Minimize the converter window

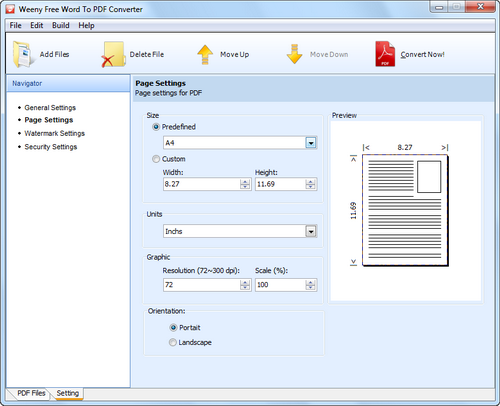[x=439, y=7]
